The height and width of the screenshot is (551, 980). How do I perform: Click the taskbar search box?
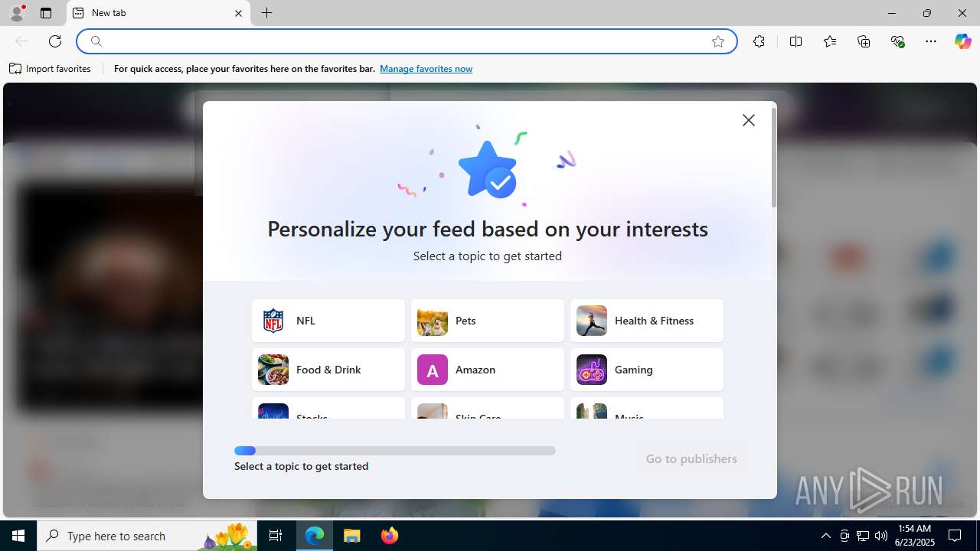click(x=149, y=536)
